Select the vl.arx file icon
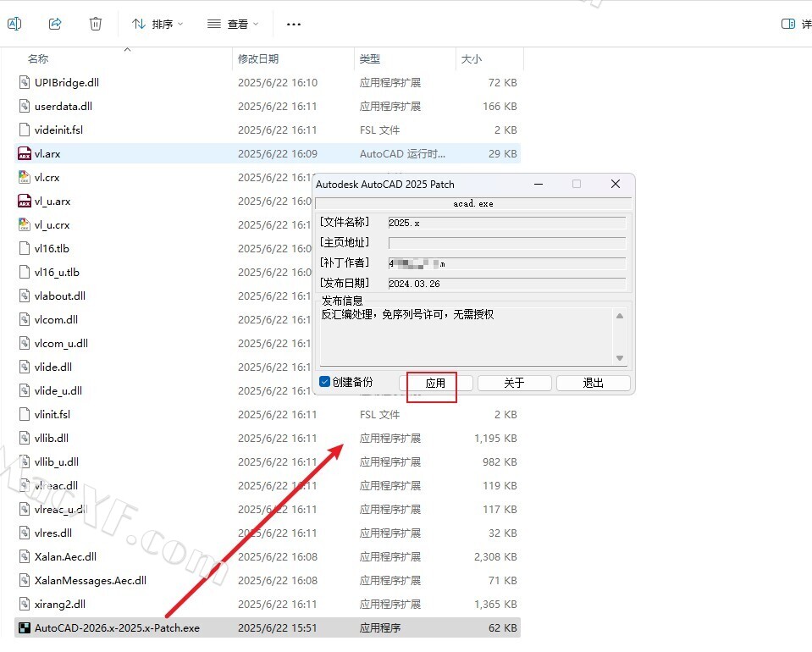This screenshot has height=652, width=812. pyautogui.click(x=25, y=154)
